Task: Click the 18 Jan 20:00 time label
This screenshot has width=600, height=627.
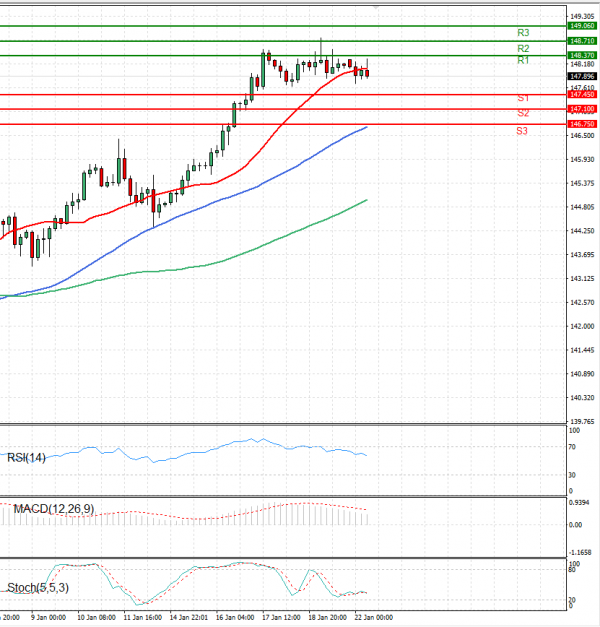Action: [x=328, y=618]
